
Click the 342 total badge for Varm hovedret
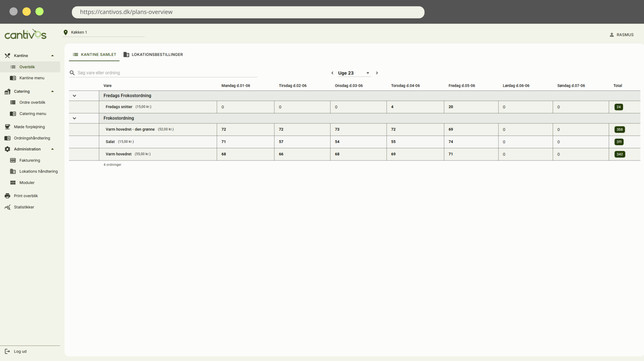point(620,154)
